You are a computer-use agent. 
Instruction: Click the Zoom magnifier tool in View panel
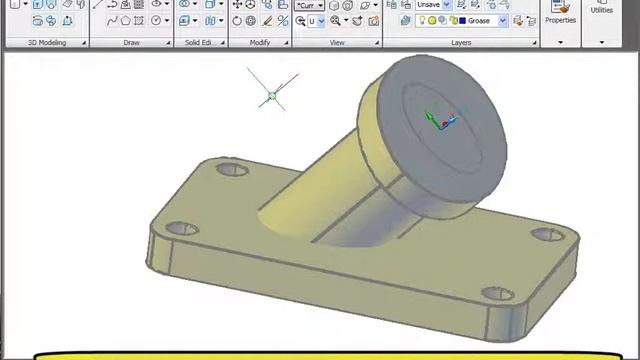(336, 20)
